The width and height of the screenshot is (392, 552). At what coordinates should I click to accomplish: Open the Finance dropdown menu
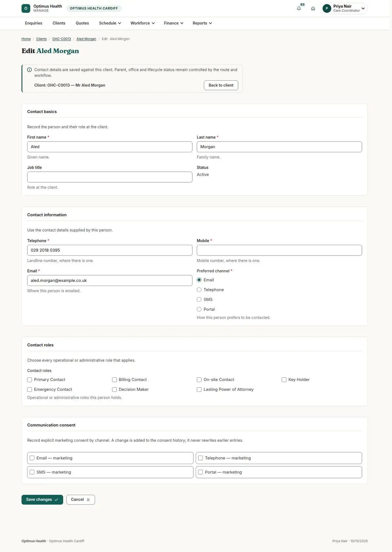173,23
